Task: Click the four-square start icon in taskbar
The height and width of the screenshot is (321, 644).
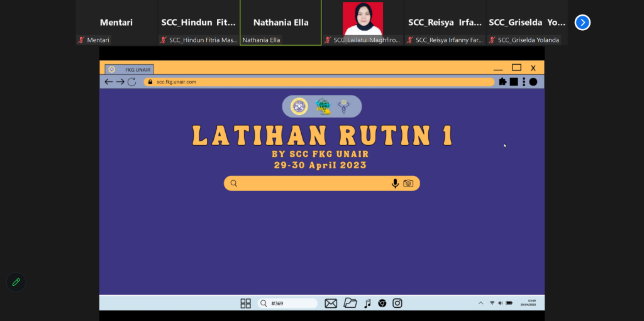Action: click(246, 303)
